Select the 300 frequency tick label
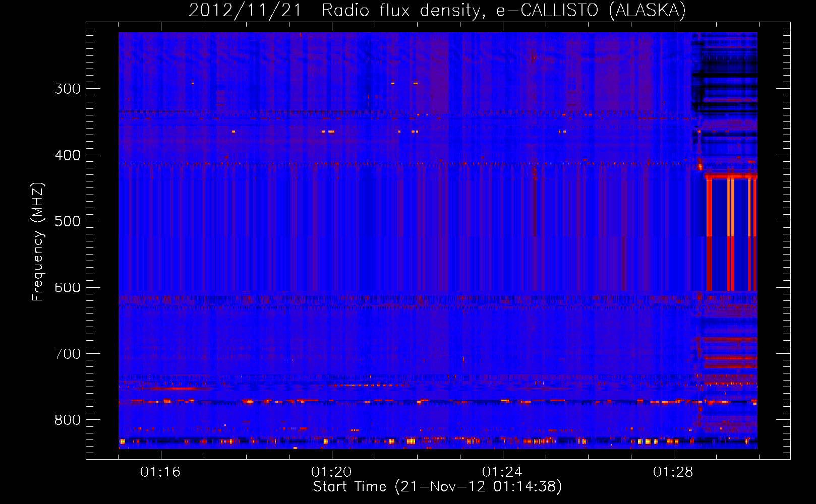Image resolution: width=816 pixels, height=504 pixels. 68,89
